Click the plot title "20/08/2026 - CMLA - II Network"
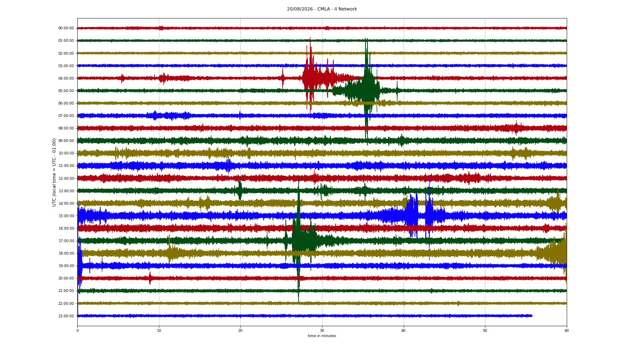This screenshot has height=362, width=644. 322,9
